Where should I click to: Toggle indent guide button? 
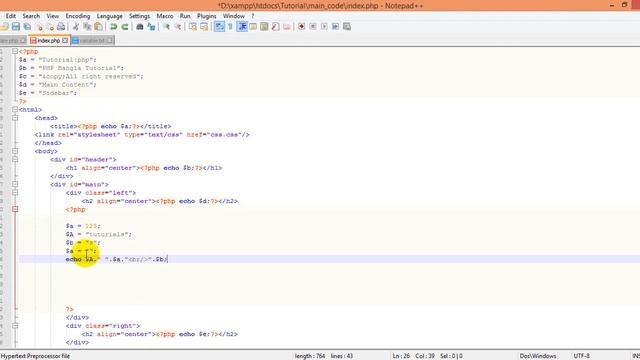pos(242,27)
